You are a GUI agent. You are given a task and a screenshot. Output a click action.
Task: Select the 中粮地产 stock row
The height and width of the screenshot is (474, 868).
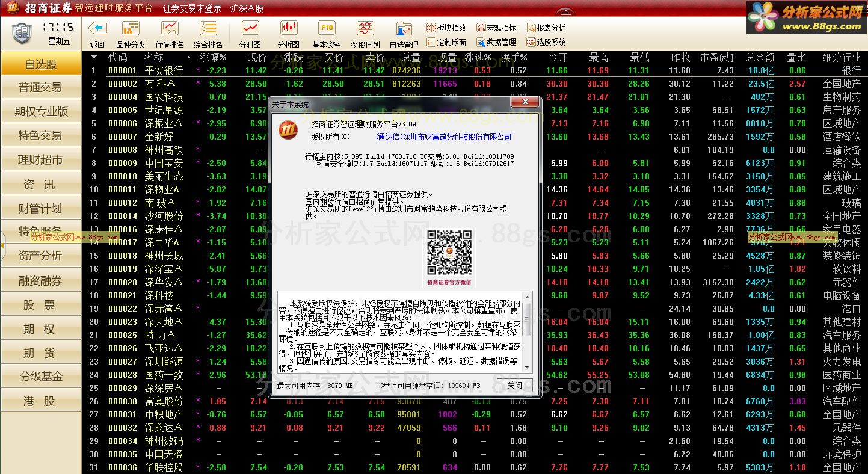coord(475,414)
